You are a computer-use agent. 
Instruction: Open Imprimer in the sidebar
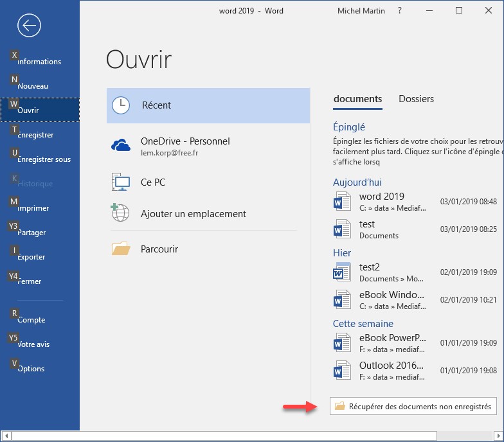[x=33, y=208]
